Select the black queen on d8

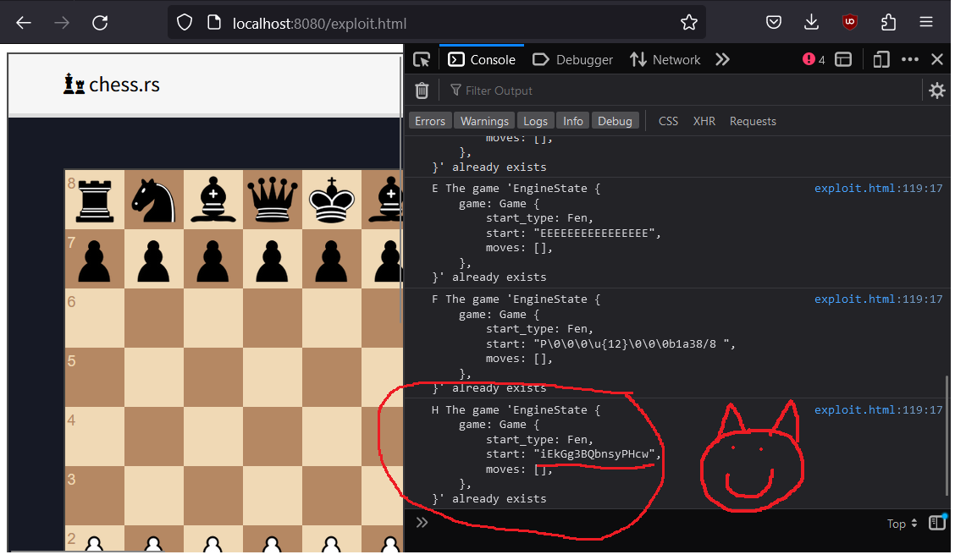pos(273,200)
